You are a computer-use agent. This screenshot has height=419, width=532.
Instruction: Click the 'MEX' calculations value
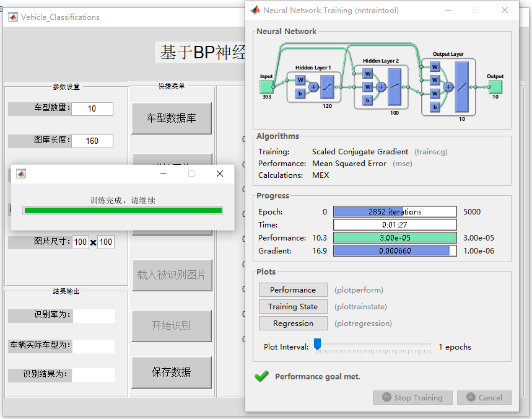coord(321,175)
